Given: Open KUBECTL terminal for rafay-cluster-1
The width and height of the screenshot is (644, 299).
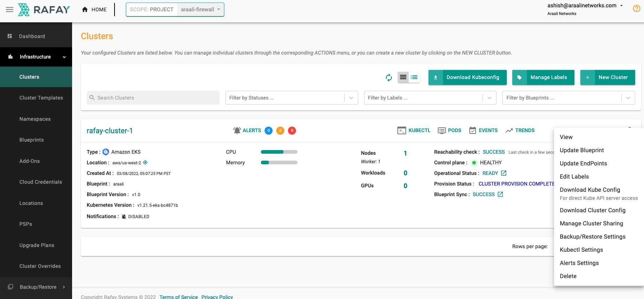Looking at the screenshot, I should (414, 131).
